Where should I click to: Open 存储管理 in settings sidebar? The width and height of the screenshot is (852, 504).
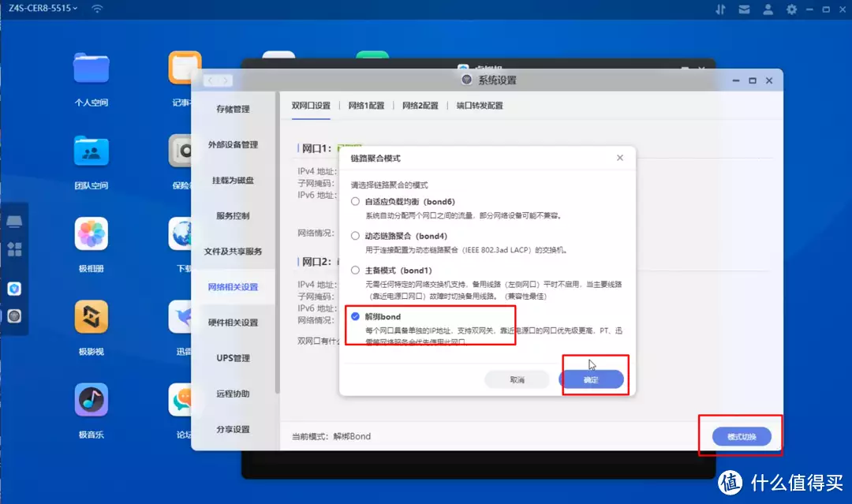(233, 109)
